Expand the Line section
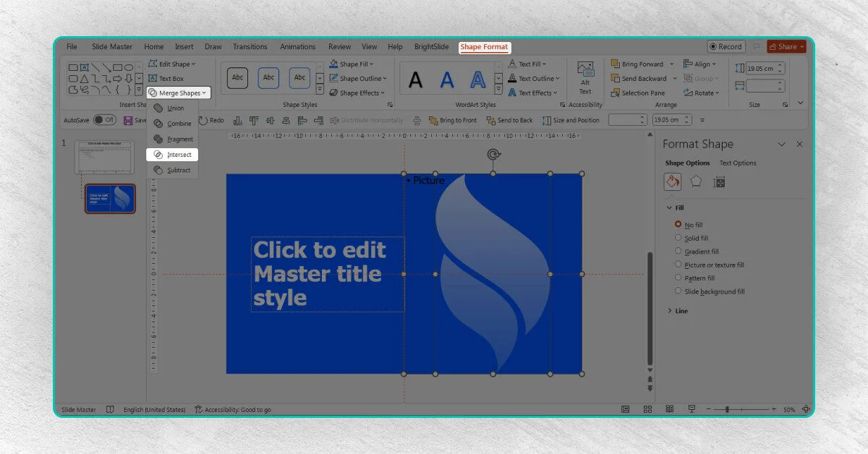This screenshot has width=868, height=454. click(670, 311)
